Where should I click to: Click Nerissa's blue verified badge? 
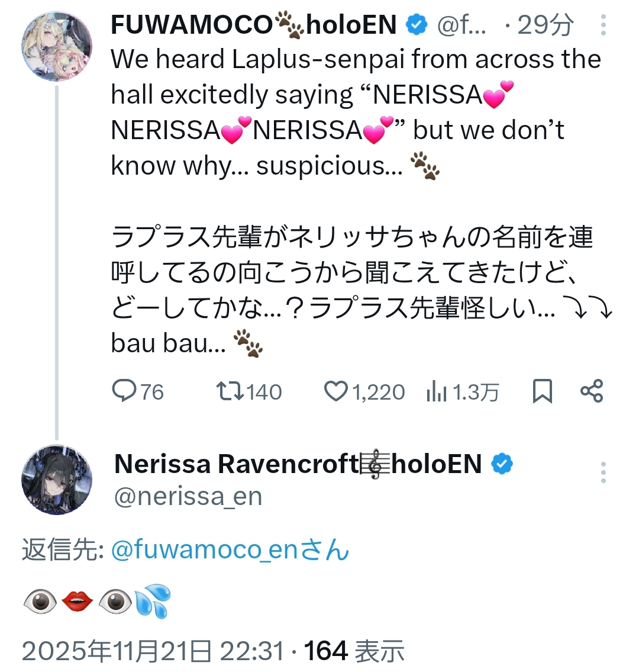tap(502, 464)
